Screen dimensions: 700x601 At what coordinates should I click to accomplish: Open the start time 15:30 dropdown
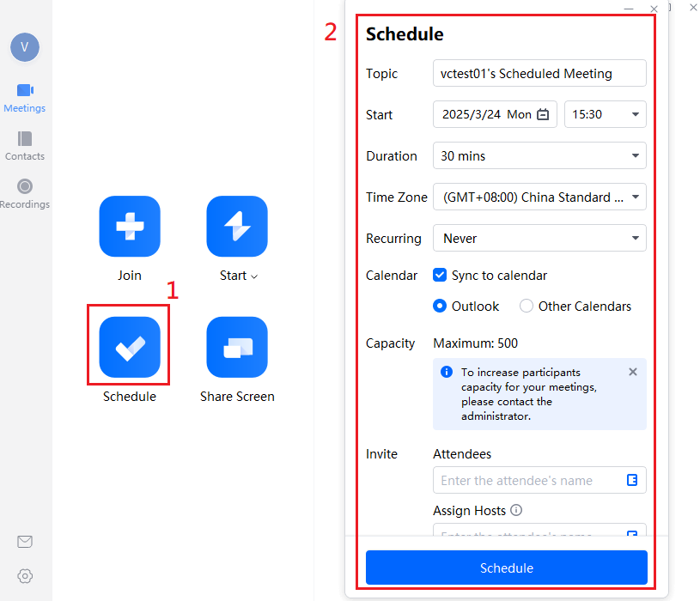(605, 114)
